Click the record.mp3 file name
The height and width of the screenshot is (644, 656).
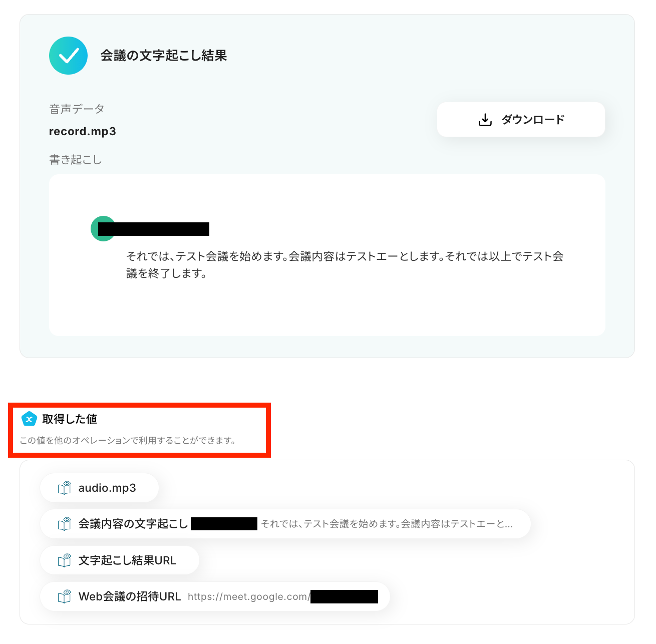[x=83, y=131]
